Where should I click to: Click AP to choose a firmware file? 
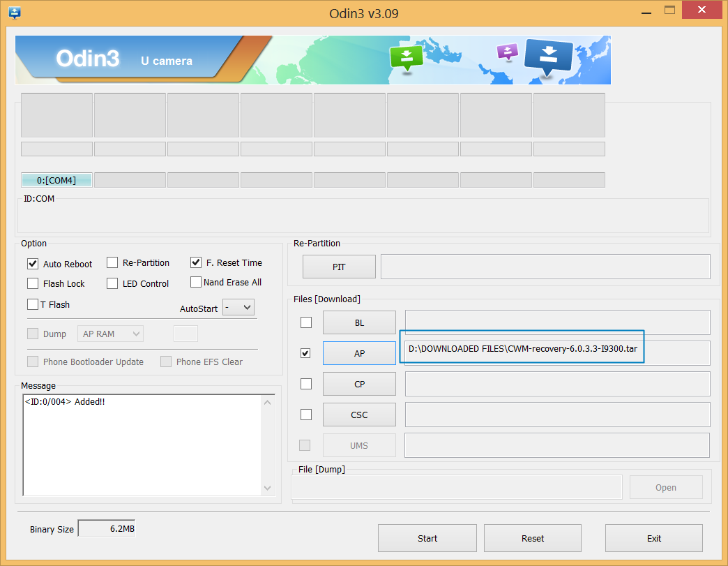tap(359, 353)
